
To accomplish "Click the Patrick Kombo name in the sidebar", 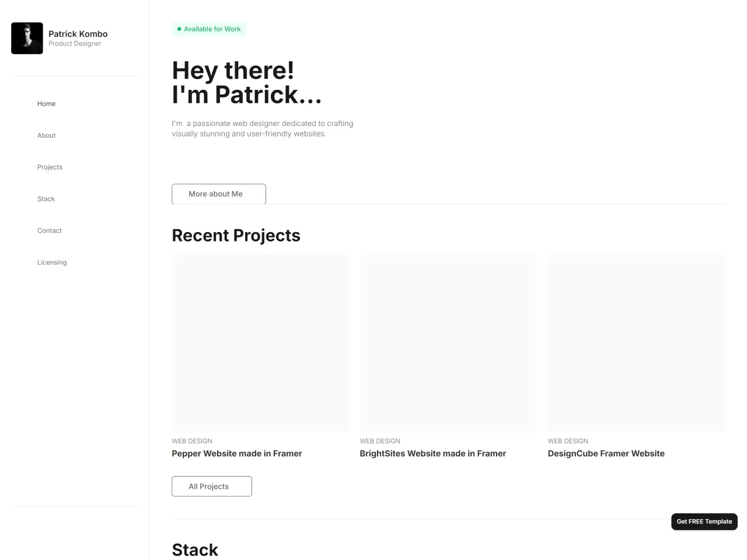I will (78, 34).
